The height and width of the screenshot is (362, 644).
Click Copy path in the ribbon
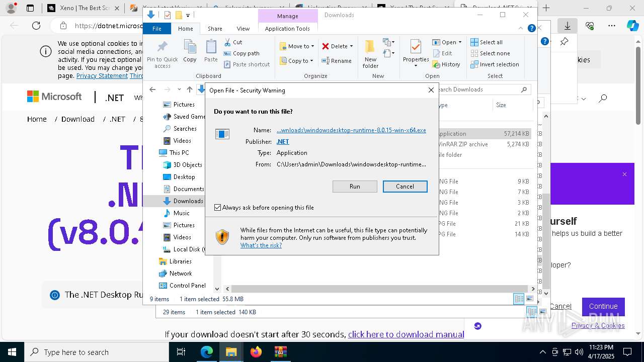coord(242,53)
